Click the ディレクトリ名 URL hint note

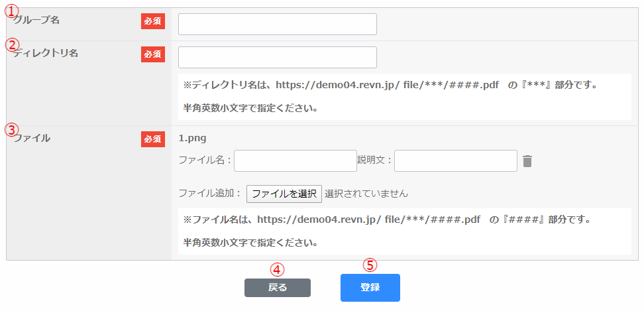(x=391, y=86)
